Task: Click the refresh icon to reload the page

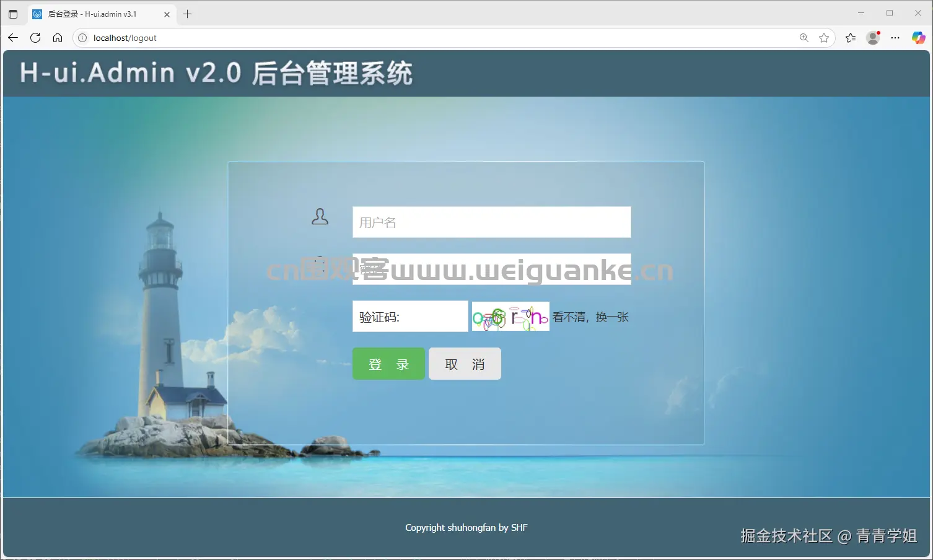Action: click(x=35, y=37)
